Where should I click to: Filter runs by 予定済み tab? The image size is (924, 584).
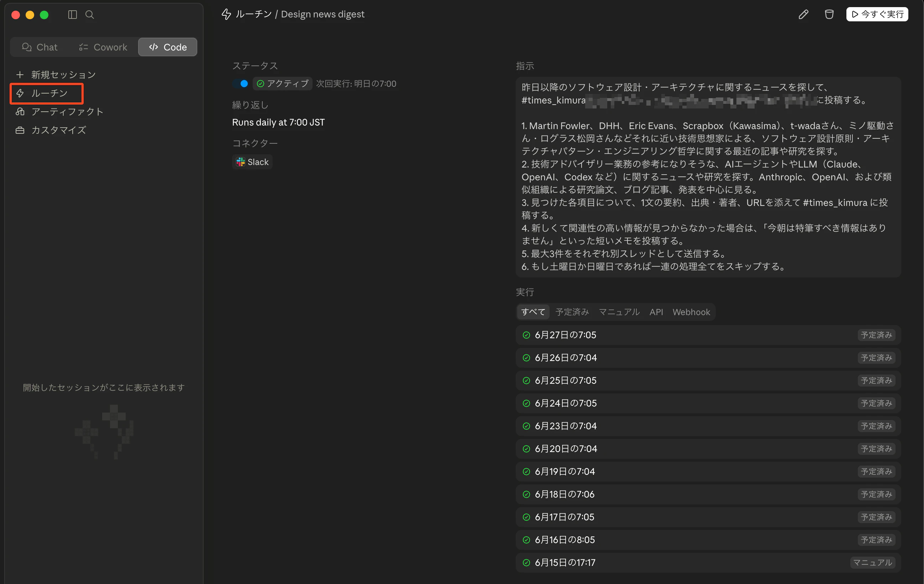pyautogui.click(x=572, y=312)
